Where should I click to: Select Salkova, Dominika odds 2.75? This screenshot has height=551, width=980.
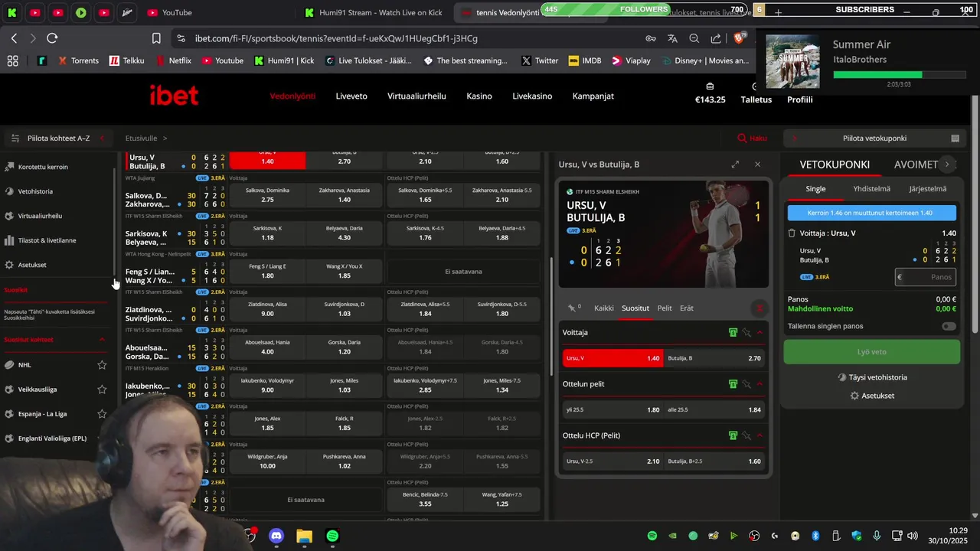coord(267,194)
